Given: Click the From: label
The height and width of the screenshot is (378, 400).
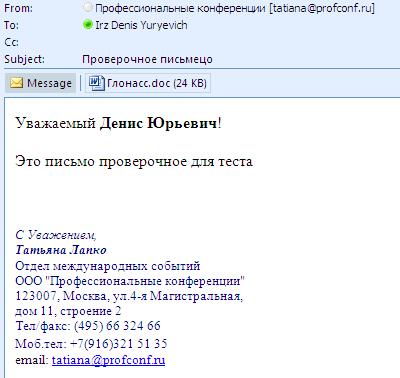Looking at the screenshot, I should (x=18, y=8).
